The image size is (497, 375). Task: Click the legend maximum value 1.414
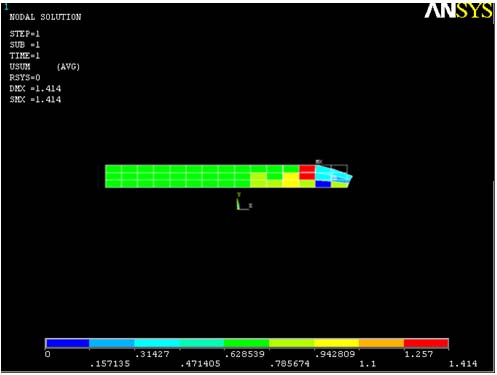tap(463, 364)
